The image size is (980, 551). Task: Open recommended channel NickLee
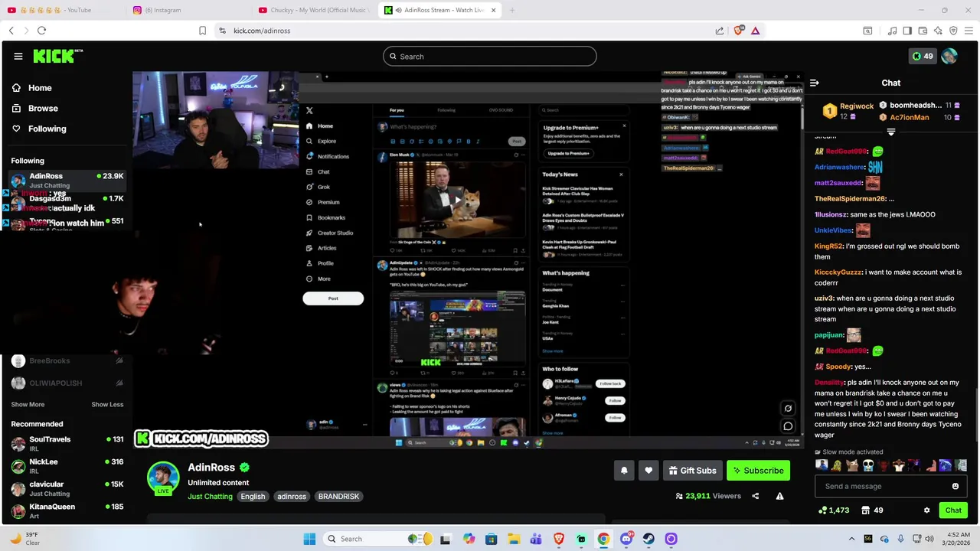click(67, 465)
